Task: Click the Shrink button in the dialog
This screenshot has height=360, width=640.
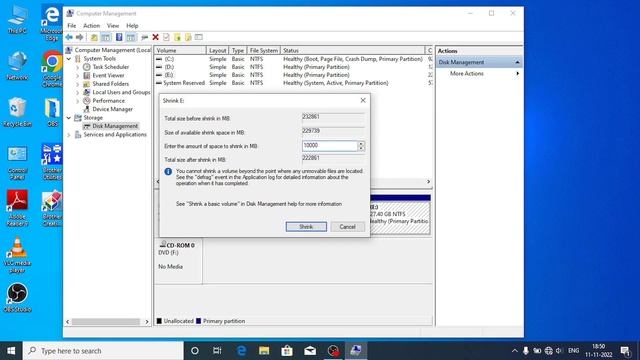Action: pyautogui.click(x=306, y=227)
